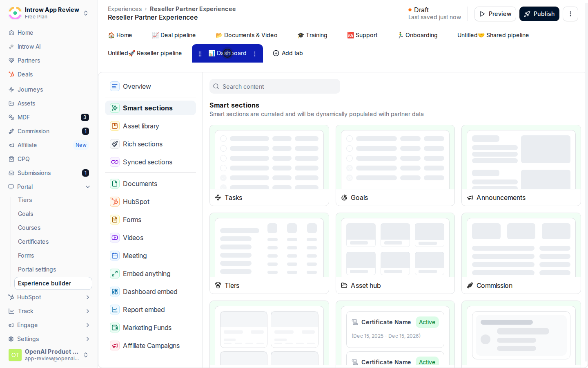Open Portal settings in sidebar

[x=37, y=269]
